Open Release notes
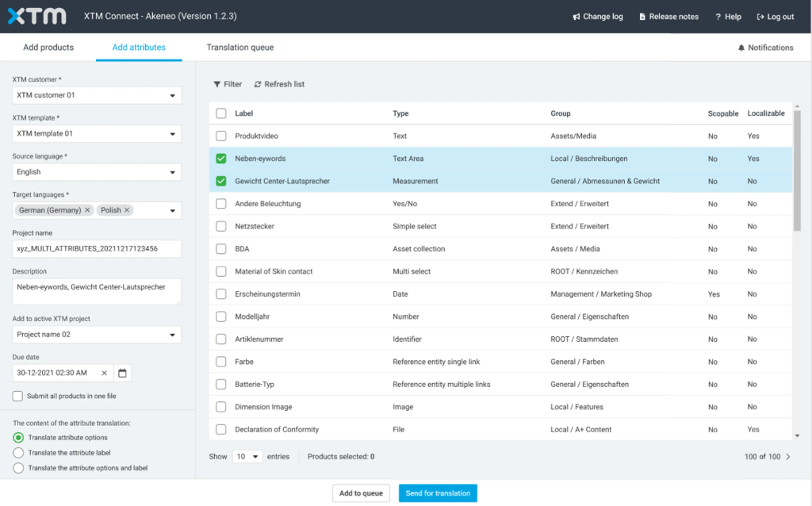The height and width of the screenshot is (506, 812). click(x=668, y=17)
